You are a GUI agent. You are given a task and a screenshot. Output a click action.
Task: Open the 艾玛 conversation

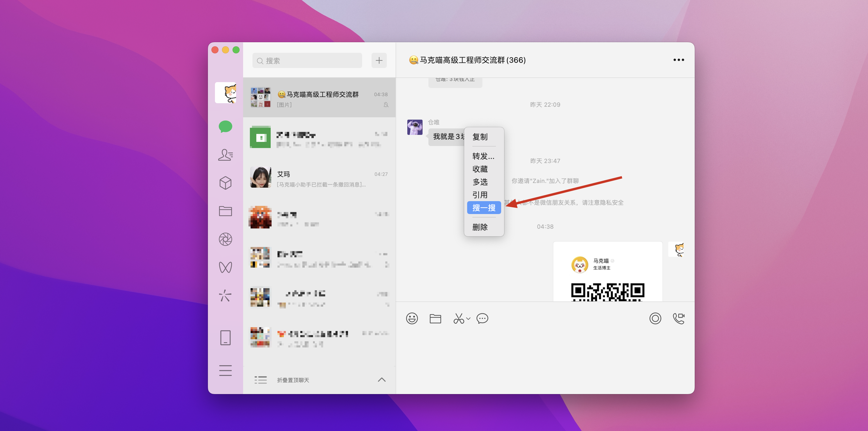click(x=319, y=179)
